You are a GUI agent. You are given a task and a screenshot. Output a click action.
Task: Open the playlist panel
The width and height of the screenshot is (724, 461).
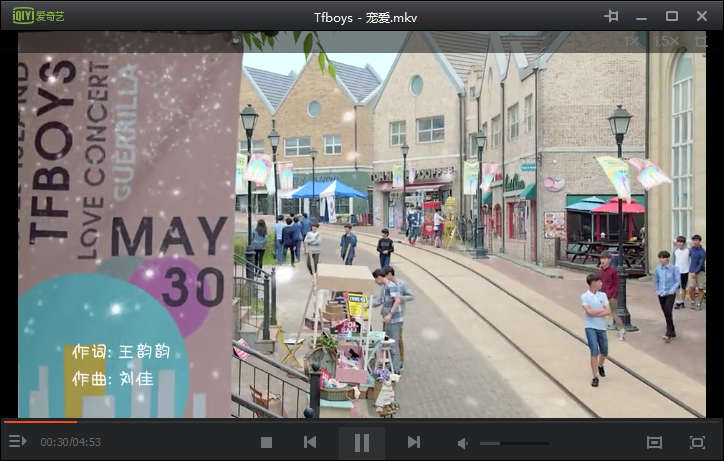point(17,441)
